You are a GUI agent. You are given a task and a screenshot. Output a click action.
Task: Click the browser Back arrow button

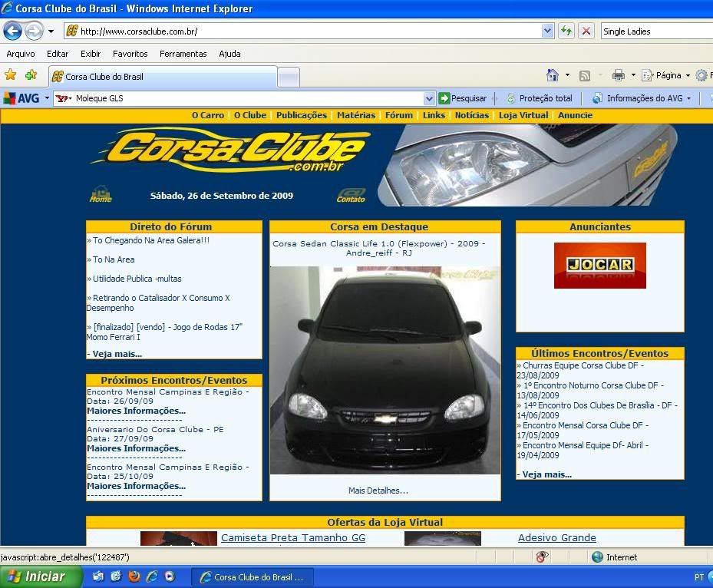(x=12, y=31)
